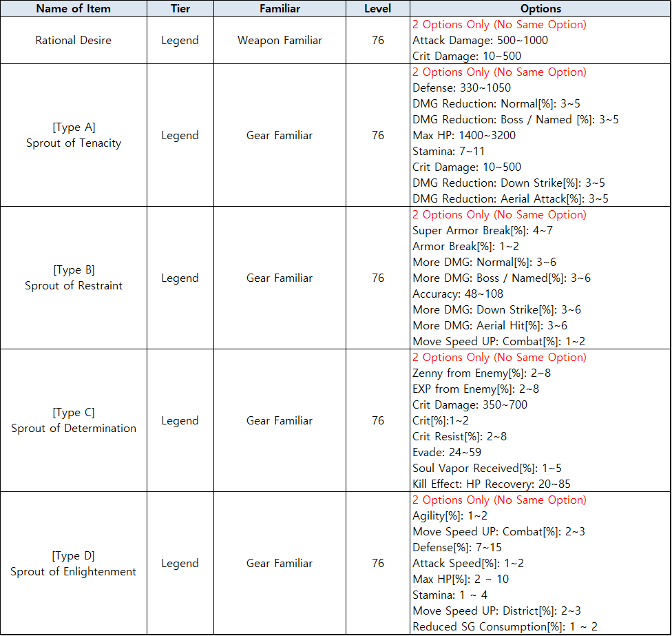Click 'Attack Damage: 500~1000' option text

click(480, 41)
